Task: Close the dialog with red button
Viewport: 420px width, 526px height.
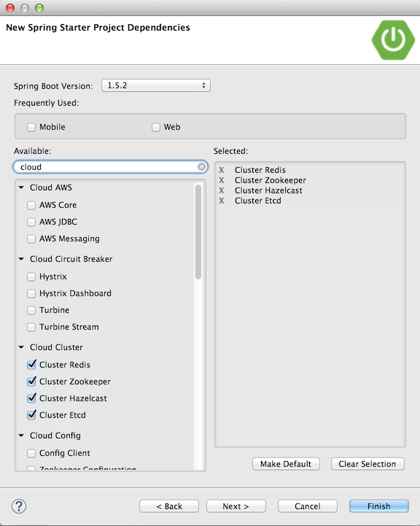Action: 10,8
